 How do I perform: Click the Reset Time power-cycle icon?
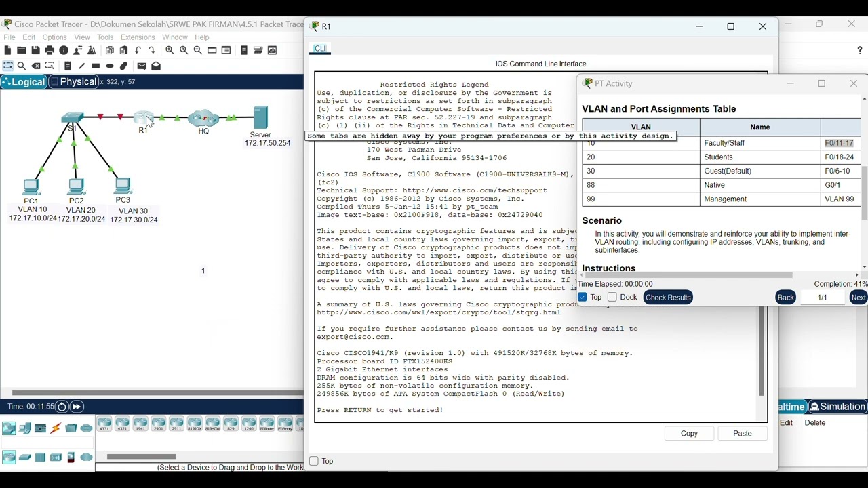click(62, 407)
